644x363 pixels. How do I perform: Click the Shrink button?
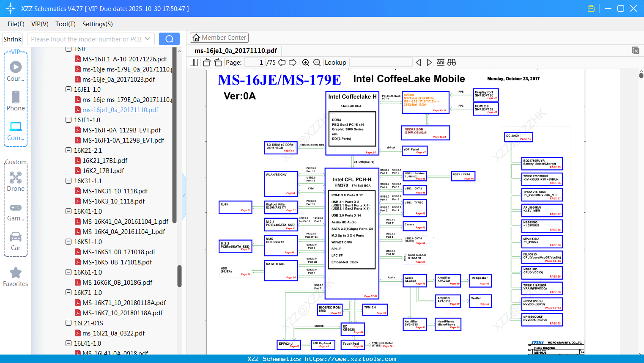click(13, 39)
